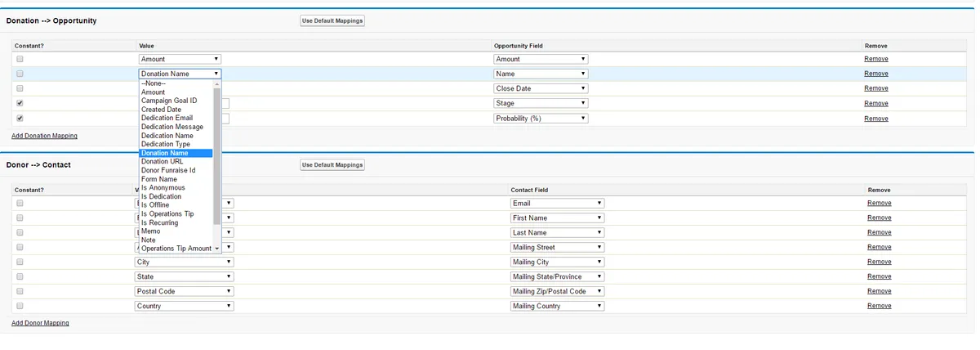
Task: Remove the Name opportunity mapping
Action: click(876, 74)
